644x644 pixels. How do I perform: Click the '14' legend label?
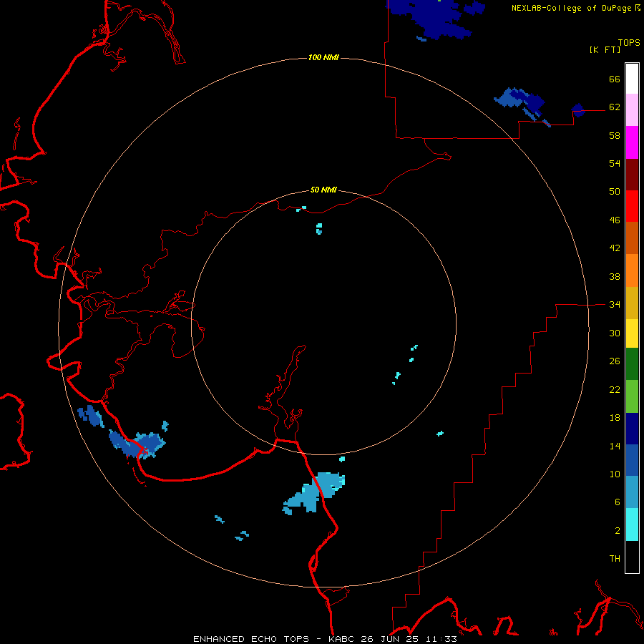(615, 446)
